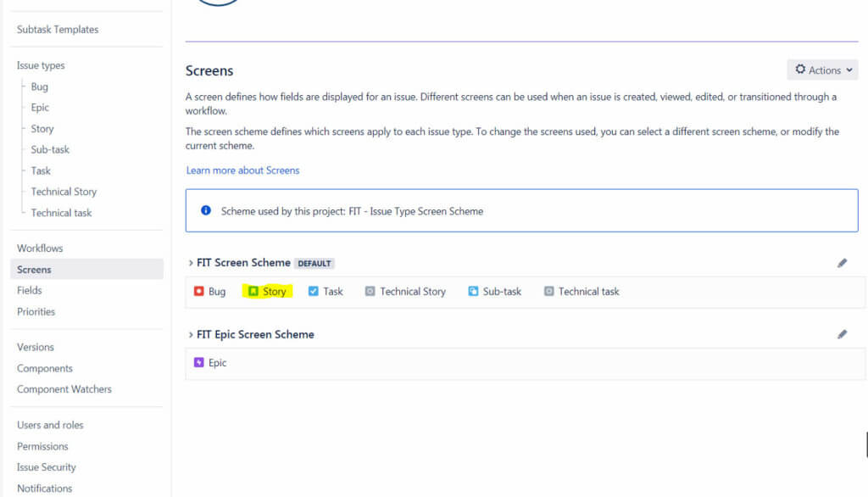Open Learn more about Screens link
This screenshot has height=497, width=868.
point(242,170)
